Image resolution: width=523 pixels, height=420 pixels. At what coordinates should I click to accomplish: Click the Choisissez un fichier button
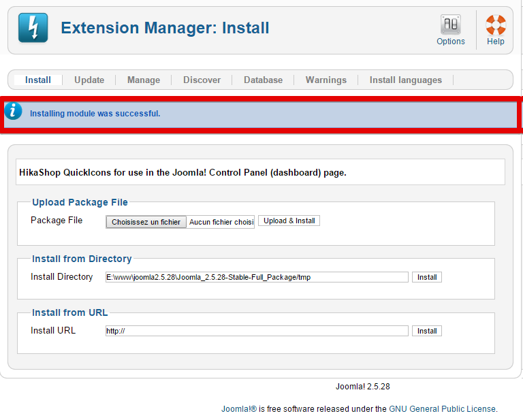[x=146, y=222]
